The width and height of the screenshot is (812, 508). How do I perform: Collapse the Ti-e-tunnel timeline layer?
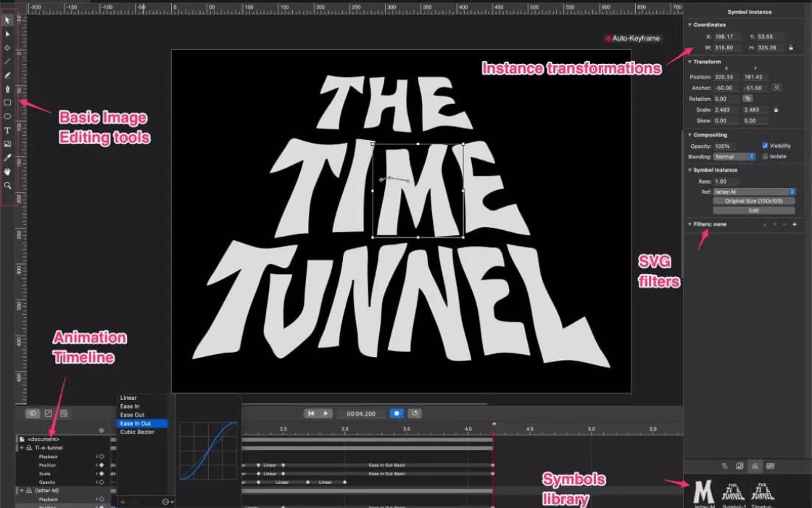[x=21, y=448]
